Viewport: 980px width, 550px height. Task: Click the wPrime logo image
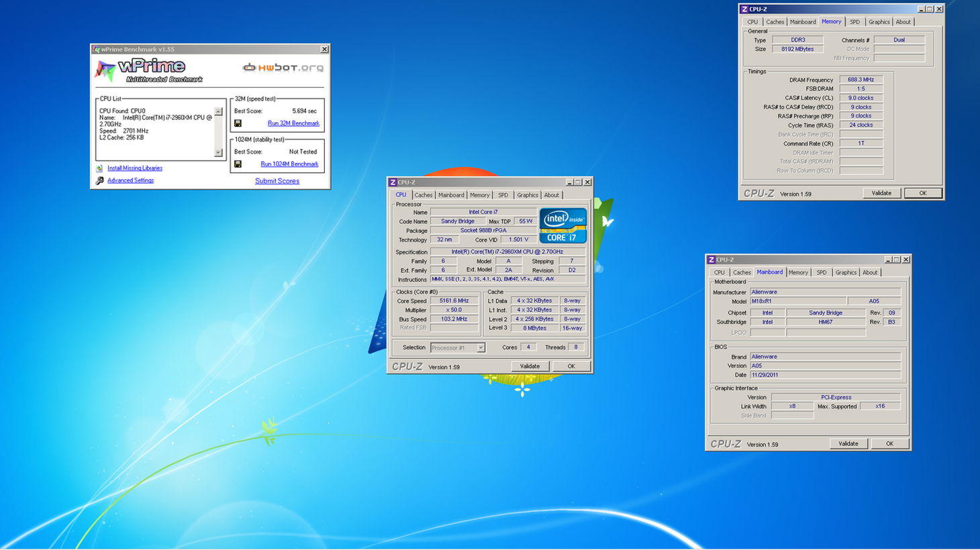[149, 70]
